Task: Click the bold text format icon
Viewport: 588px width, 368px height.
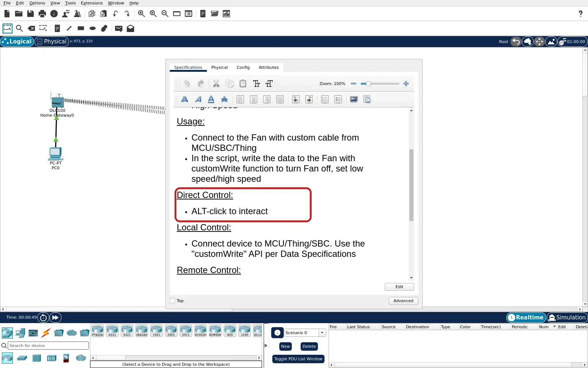Action: tap(185, 99)
